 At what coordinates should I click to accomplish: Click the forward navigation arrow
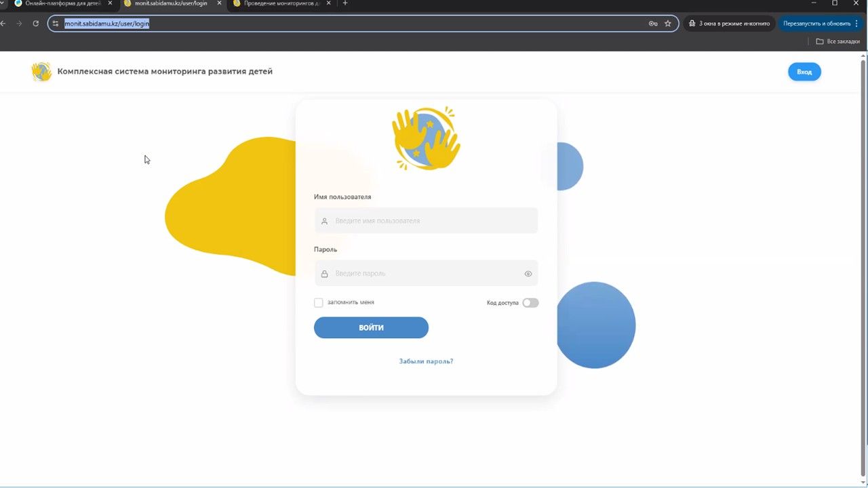click(19, 24)
